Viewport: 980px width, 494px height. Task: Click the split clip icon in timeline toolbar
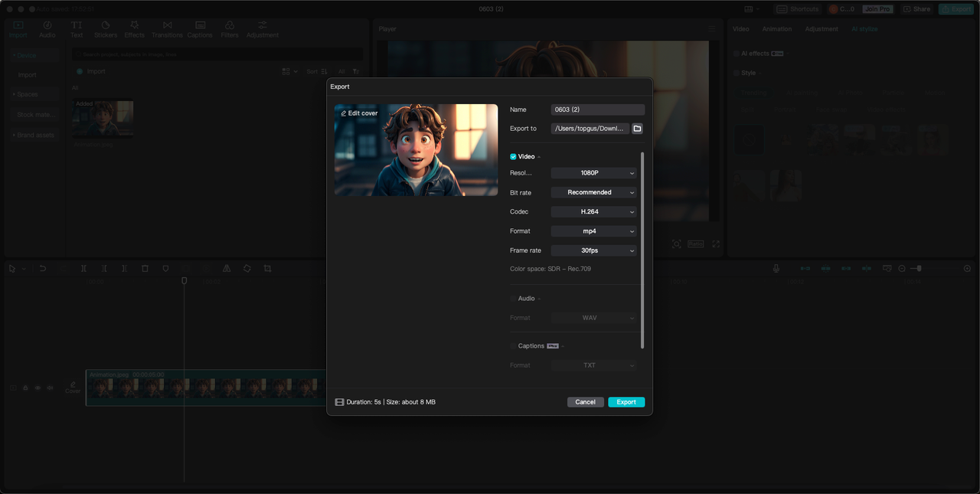coord(83,269)
